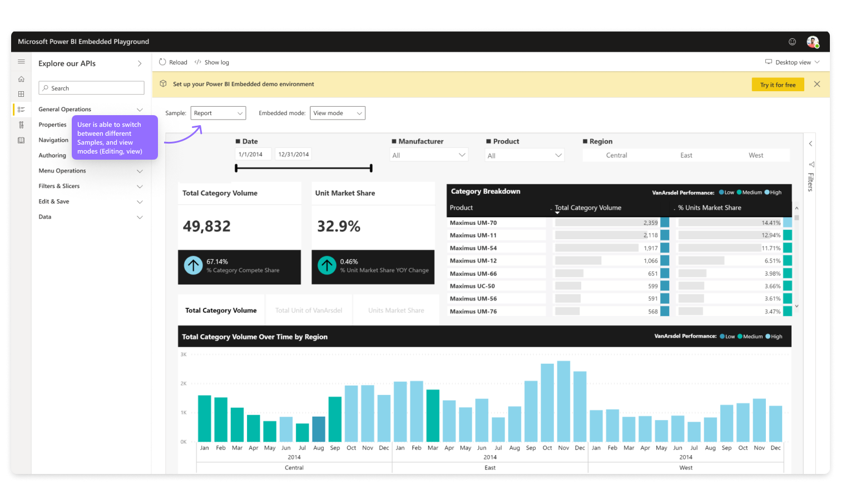The width and height of the screenshot is (841, 504).
Task: Click the home icon in sidebar
Action: [x=21, y=79]
